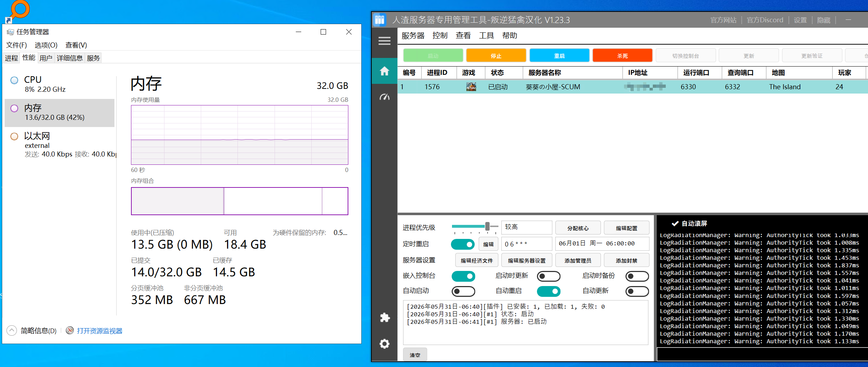Open the 查看(V) menu in Task Manager
868x367 pixels.
pos(76,45)
